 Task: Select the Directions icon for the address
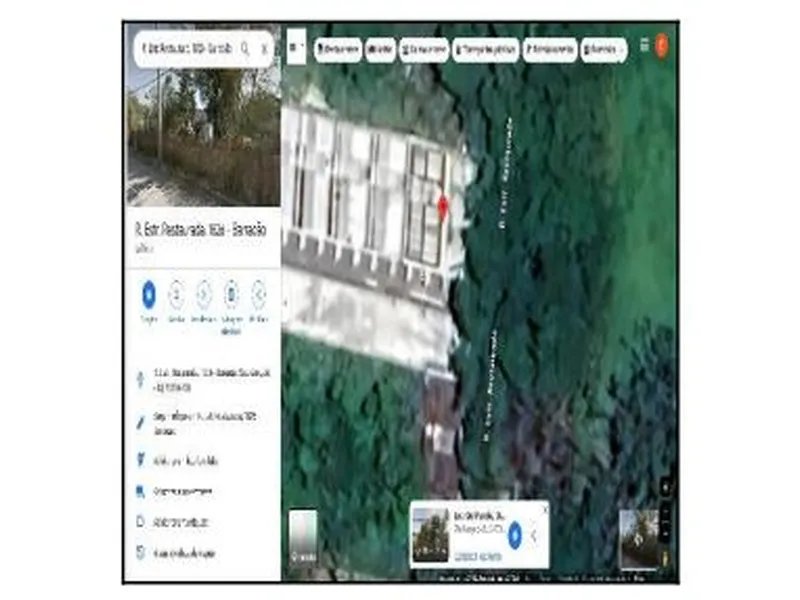click(x=148, y=295)
